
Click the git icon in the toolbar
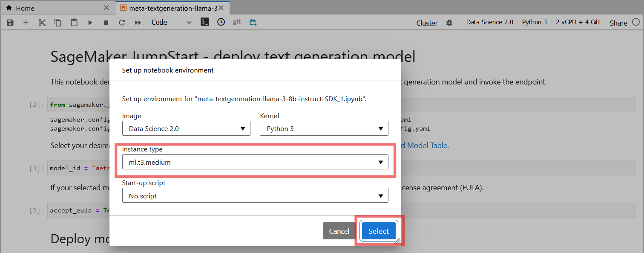pos(237,22)
